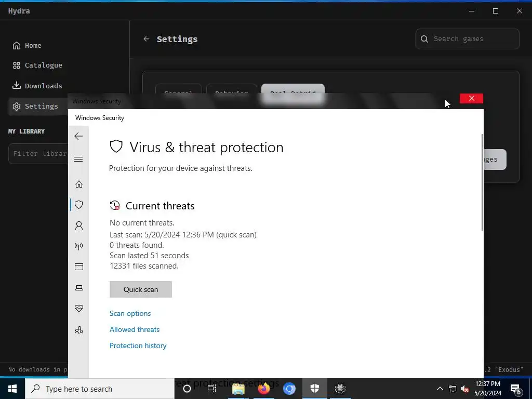532x399 pixels.
Task: Select Hydra app icon on taskbar
Action: point(340,389)
